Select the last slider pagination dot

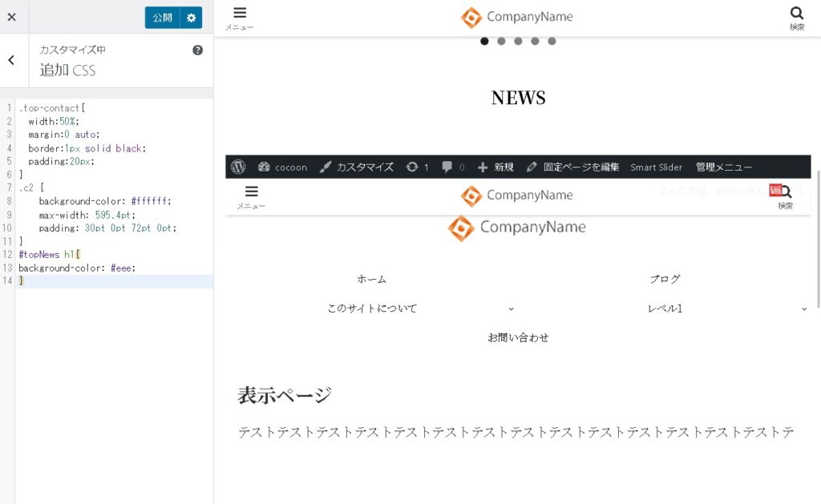tap(552, 42)
